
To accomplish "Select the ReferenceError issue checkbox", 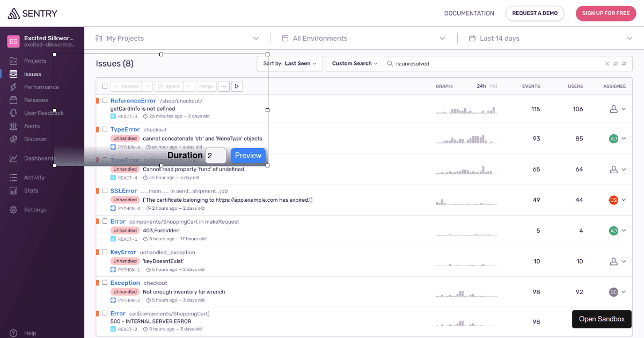I will [105, 100].
